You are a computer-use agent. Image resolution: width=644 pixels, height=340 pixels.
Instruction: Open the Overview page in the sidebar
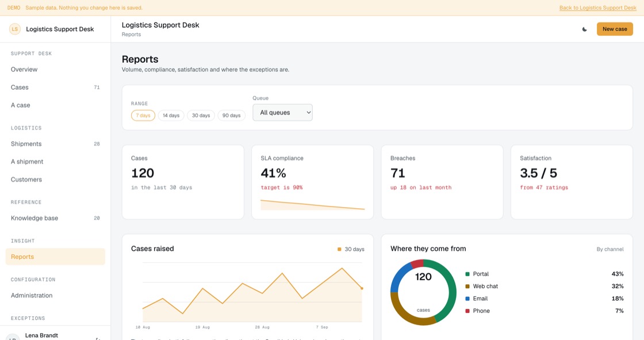pos(55,70)
